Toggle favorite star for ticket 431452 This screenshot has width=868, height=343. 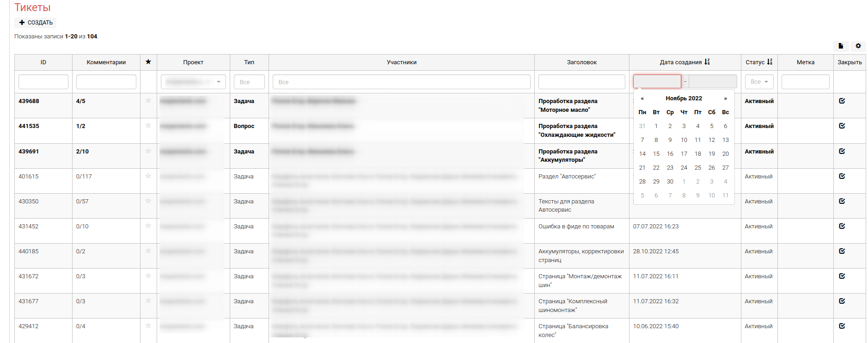148,226
